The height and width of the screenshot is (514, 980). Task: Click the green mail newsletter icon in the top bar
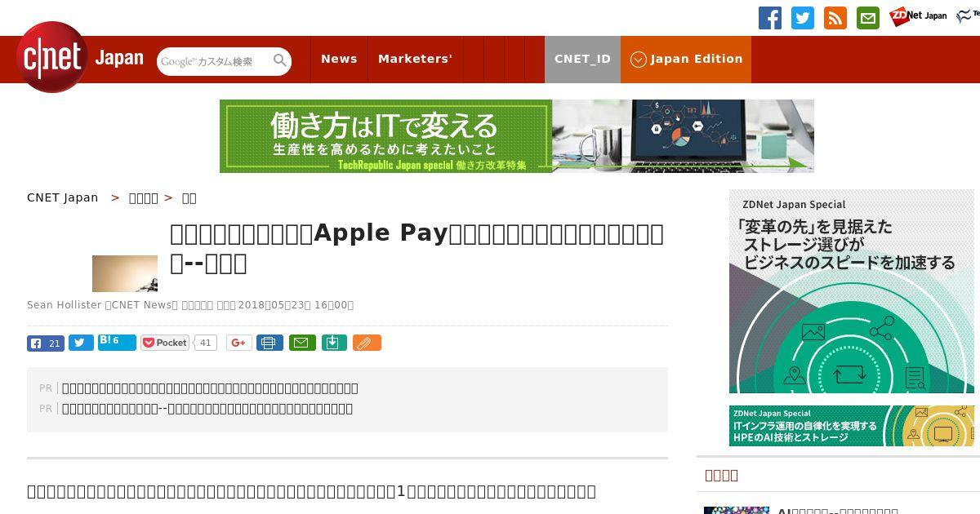(x=868, y=18)
